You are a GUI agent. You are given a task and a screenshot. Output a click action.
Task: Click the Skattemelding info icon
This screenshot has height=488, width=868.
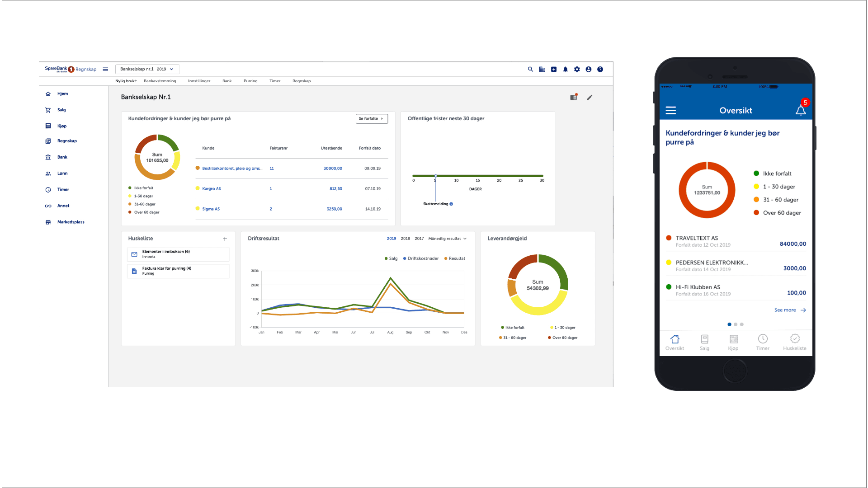click(451, 204)
